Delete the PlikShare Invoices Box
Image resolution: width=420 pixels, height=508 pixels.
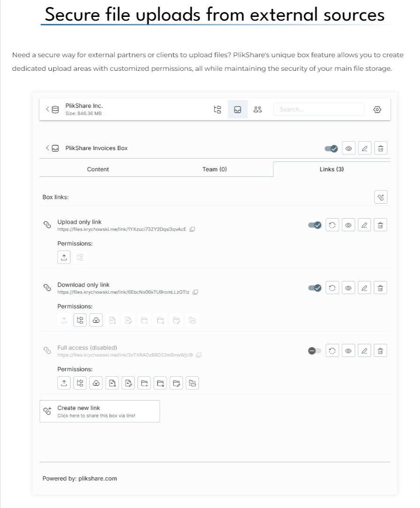pyautogui.click(x=381, y=148)
